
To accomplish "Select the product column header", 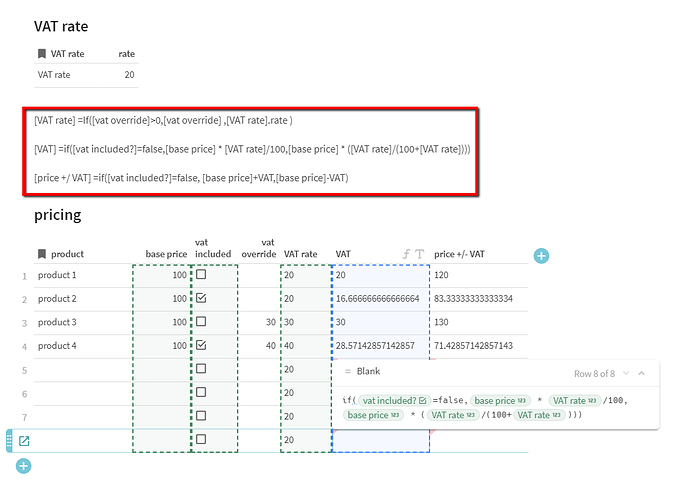I will click(67, 254).
